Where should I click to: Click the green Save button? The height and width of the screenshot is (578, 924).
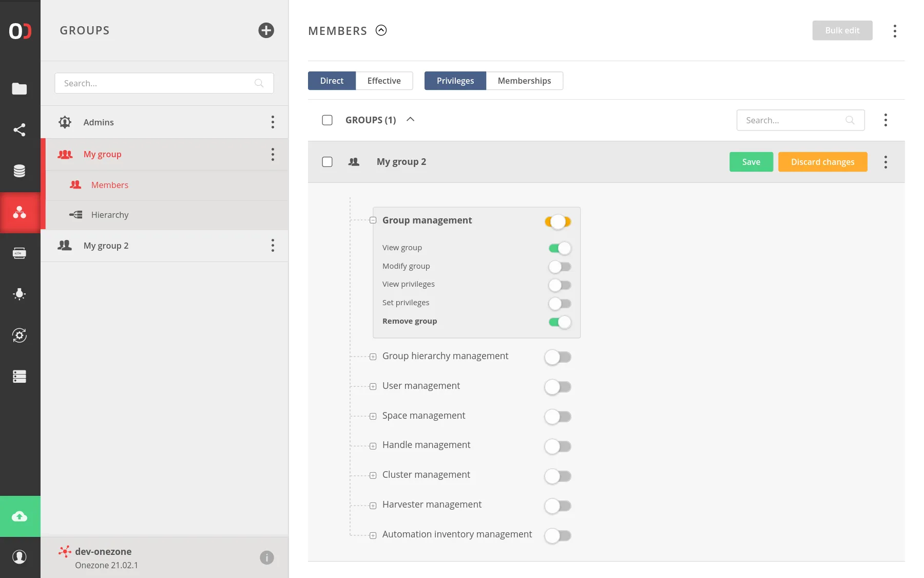tap(751, 162)
